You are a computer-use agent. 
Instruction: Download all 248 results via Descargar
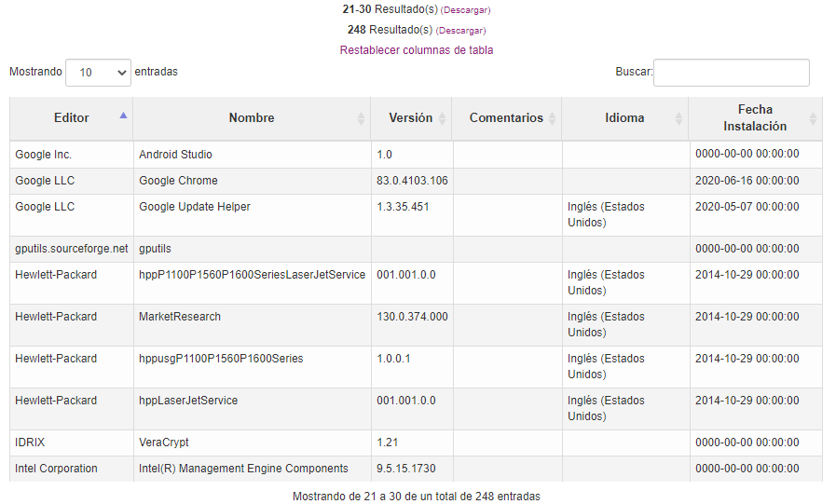[x=460, y=31]
